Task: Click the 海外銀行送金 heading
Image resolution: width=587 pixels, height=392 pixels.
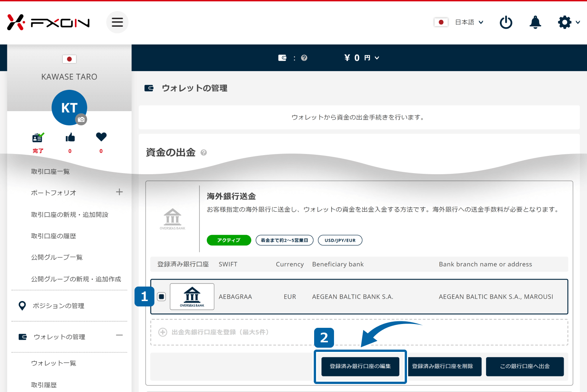Action: point(231,196)
